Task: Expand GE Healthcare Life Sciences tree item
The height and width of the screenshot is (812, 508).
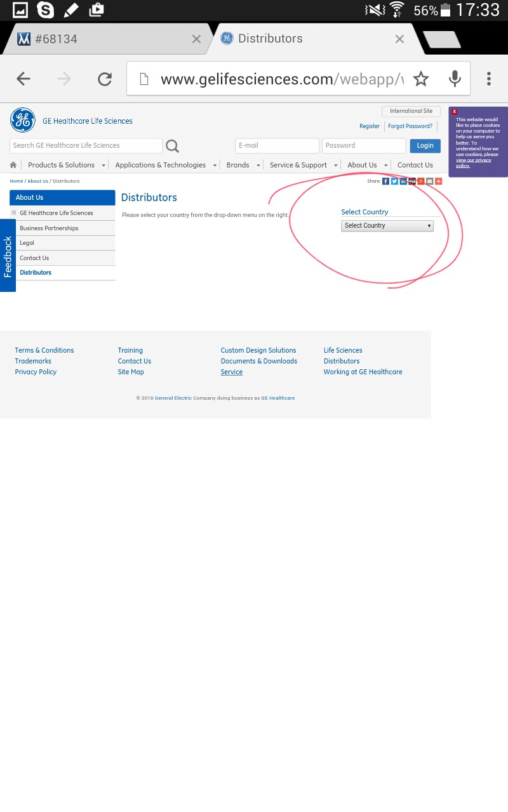Action: point(14,213)
